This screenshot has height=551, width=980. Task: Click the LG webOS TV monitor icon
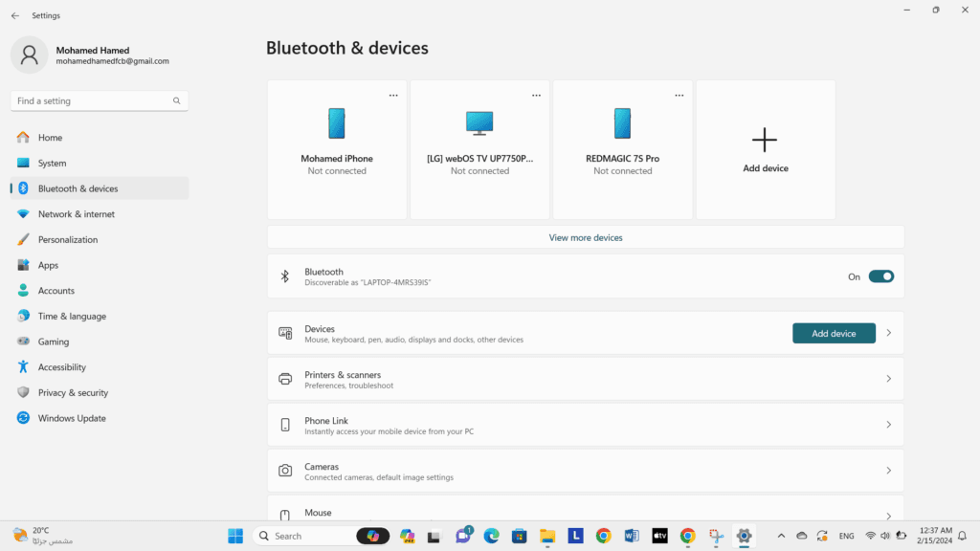point(479,123)
